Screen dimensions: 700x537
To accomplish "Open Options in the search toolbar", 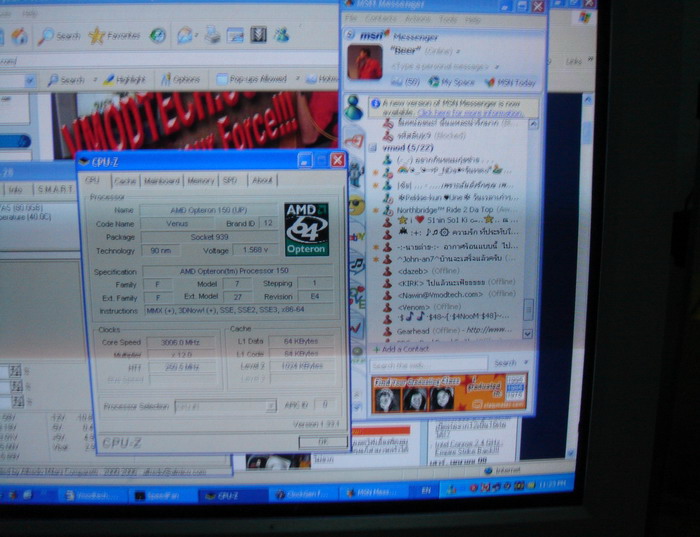I will click(180, 79).
